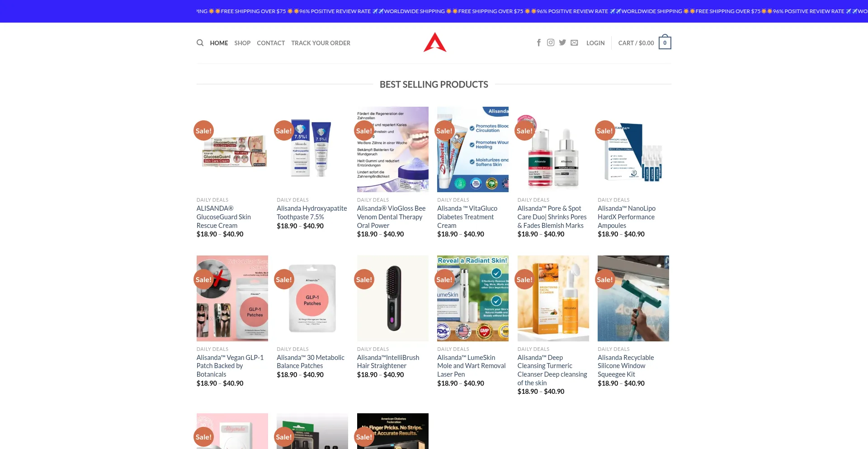Click the LOGIN link
868x449 pixels.
[595, 43]
